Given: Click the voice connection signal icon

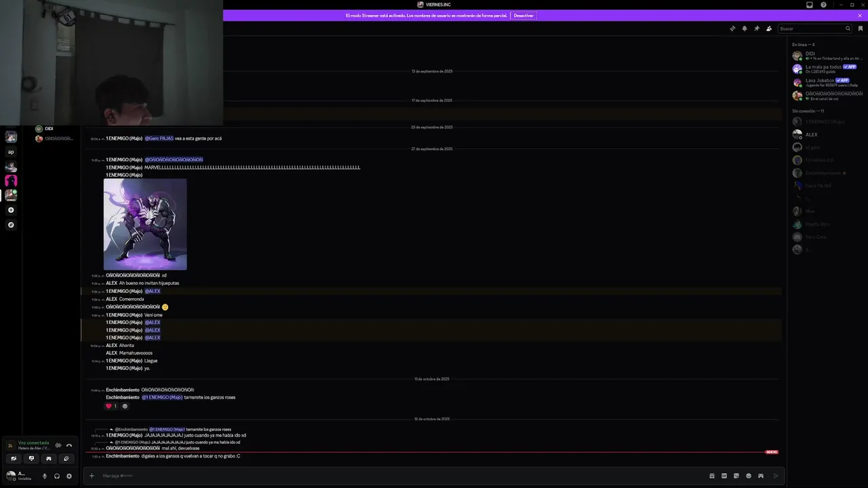Looking at the screenshot, I should (x=10, y=445).
